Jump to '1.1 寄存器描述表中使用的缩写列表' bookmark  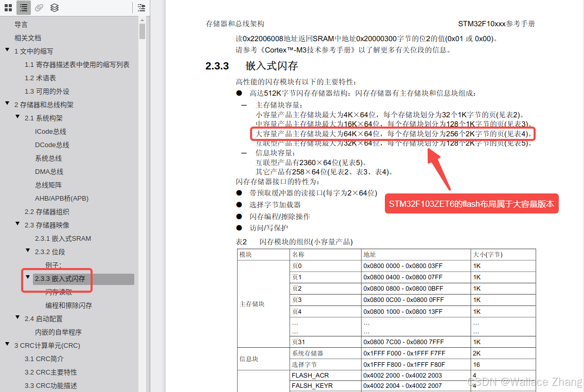point(77,65)
